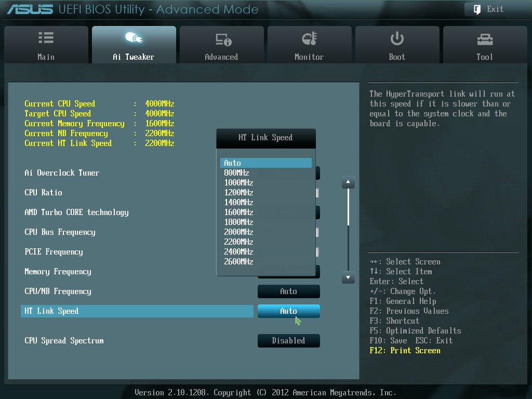Click the Tool printer icon
The width and height of the screenshot is (532, 399).
coord(485,39)
